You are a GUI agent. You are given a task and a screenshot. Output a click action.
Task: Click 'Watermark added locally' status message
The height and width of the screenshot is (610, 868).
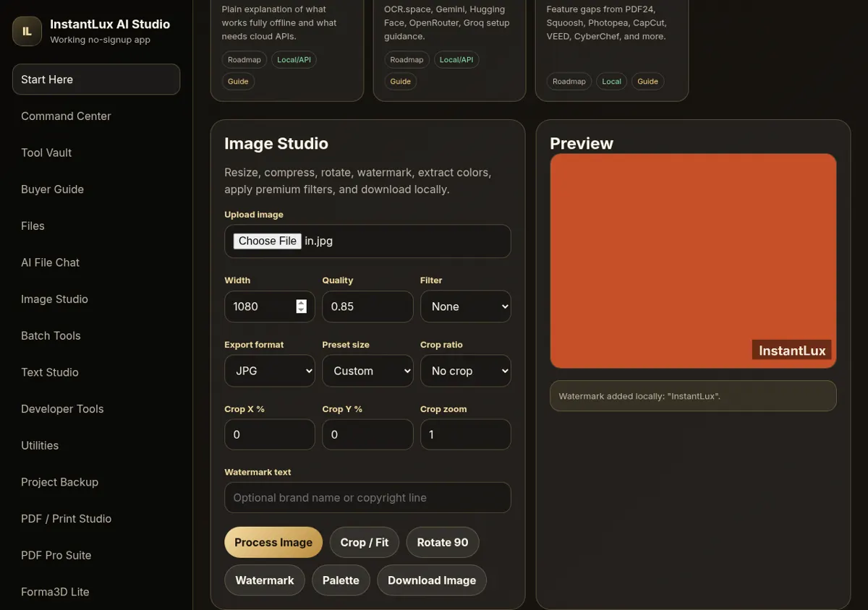[x=693, y=396]
